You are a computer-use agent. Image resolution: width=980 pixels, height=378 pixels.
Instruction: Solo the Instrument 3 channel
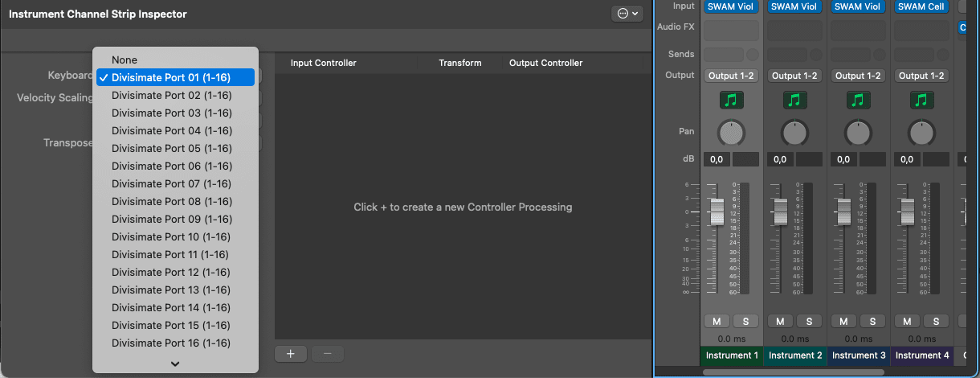[x=872, y=321]
